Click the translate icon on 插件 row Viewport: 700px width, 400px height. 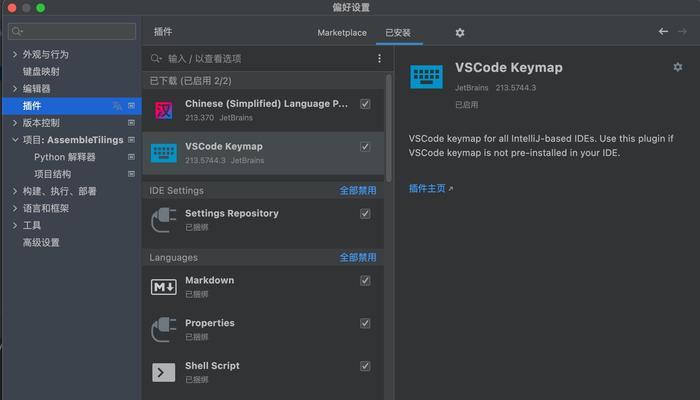[117, 106]
